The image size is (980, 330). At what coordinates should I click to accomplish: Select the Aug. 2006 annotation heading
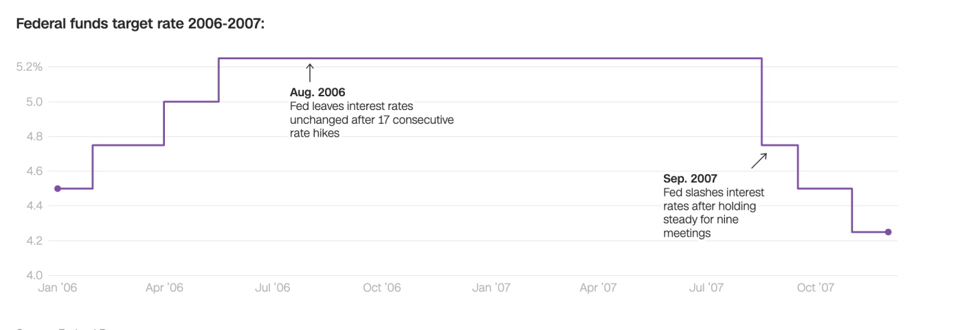318,92
